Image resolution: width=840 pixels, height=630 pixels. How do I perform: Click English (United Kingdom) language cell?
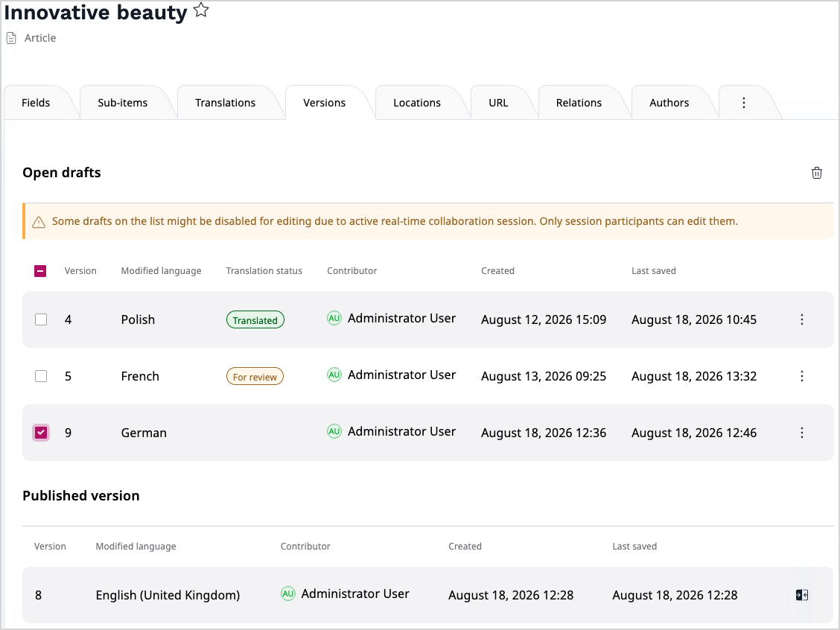[168, 595]
